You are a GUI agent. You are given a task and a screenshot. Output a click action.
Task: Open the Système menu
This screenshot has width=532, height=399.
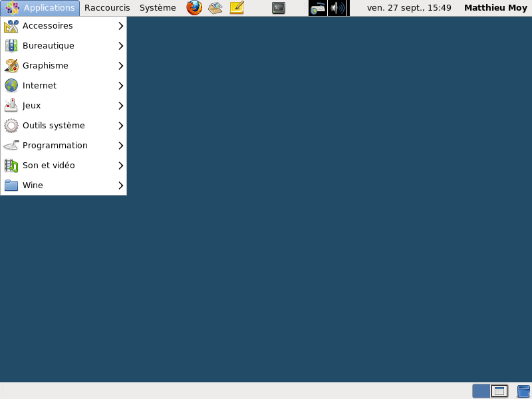click(158, 8)
